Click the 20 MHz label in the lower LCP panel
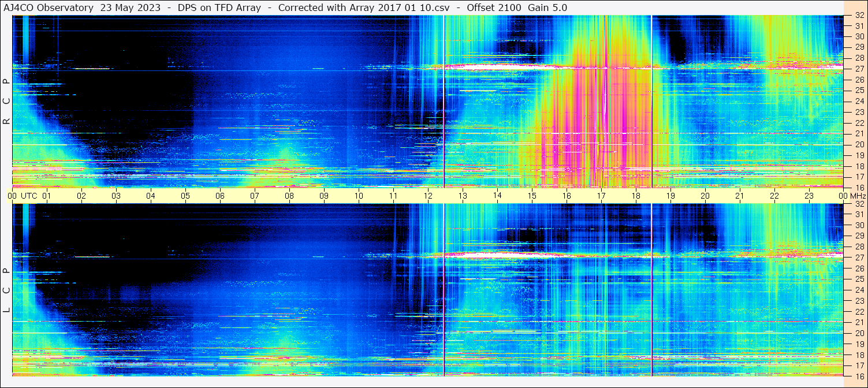This screenshot has width=868, height=388. (859, 333)
